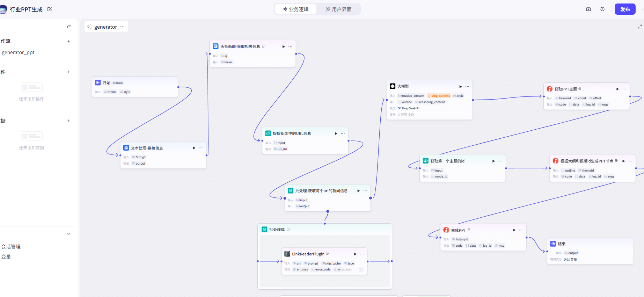Open the generator_ breadcrumb dropdown
The image size is (644, 297).
pos(106,27)
